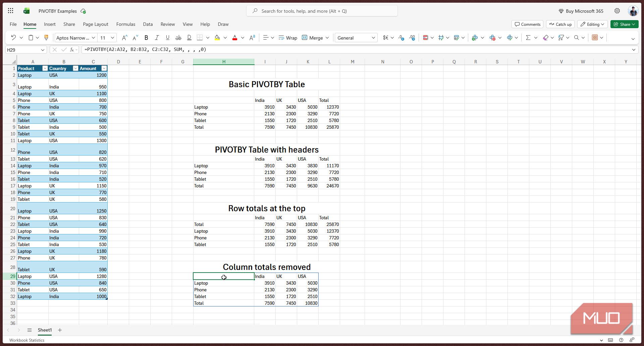Image resolution: width=644 pixels, height=346 pixels.
Task: Click the accounting currency format icon
Action: [386, 38]
